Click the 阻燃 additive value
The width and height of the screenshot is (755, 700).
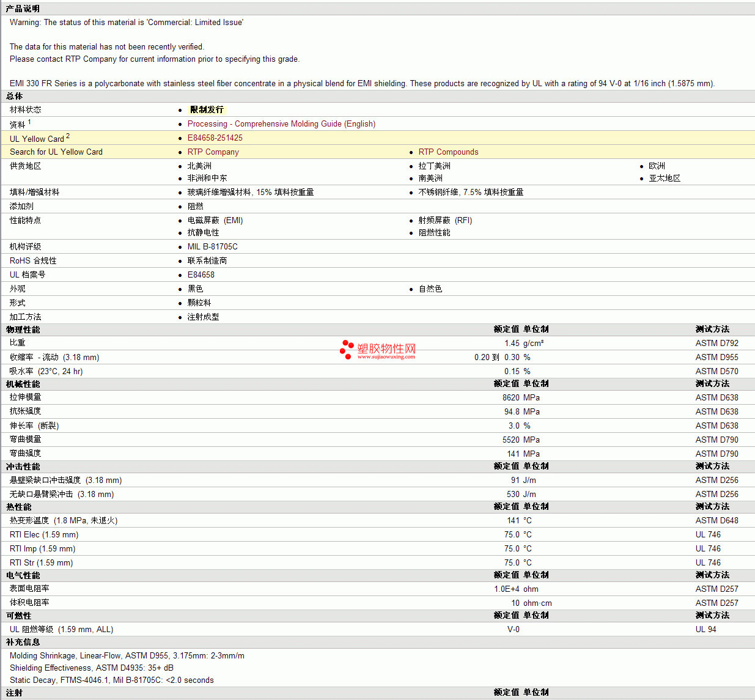196,206
